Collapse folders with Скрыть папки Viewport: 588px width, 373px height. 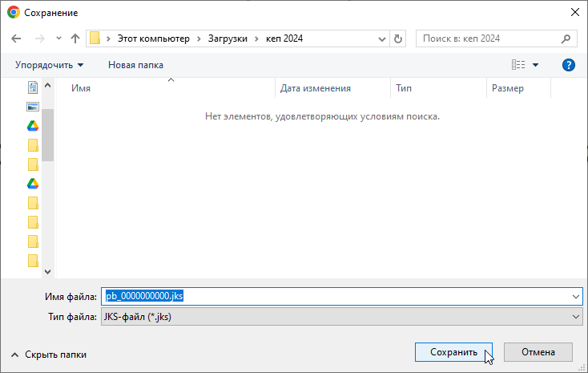[48, 354]
